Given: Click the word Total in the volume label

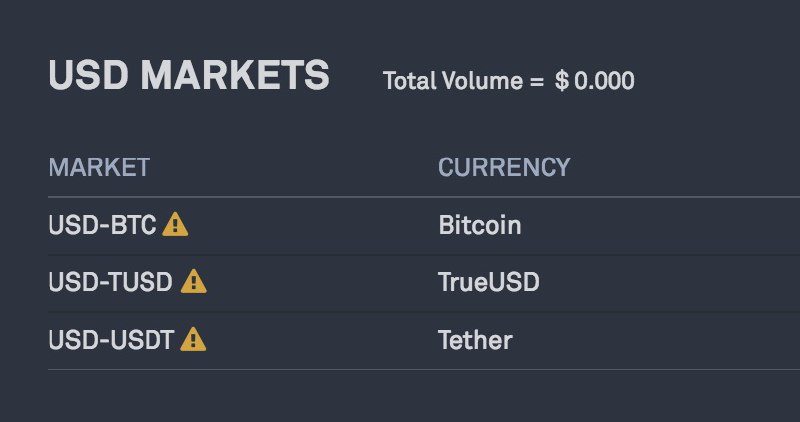Looking at the screenshot, I should click(x=407, y=81).
